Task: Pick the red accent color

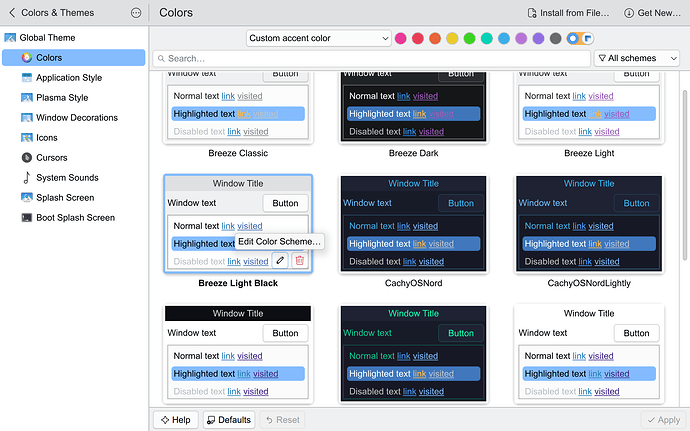Action: pos(418,38)
